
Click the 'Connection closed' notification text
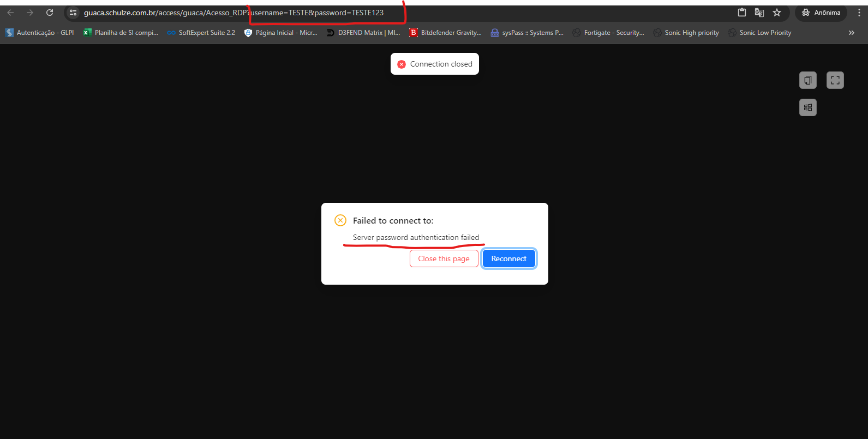441,64
